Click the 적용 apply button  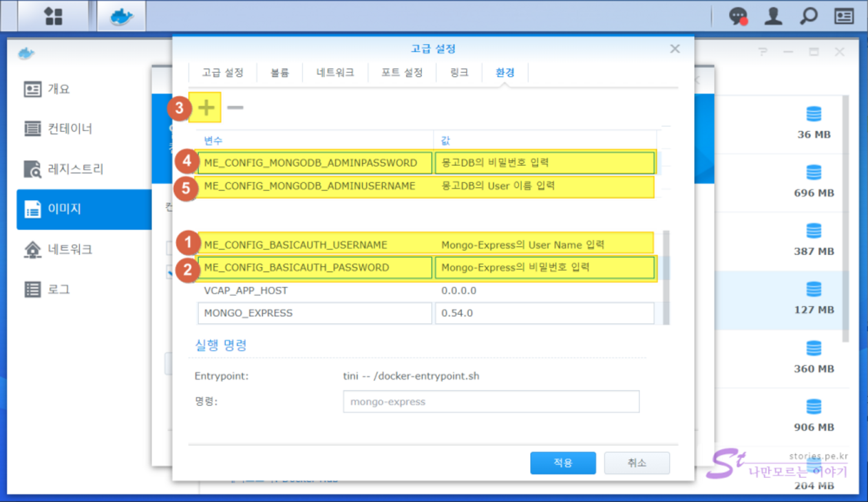point(562,463)
